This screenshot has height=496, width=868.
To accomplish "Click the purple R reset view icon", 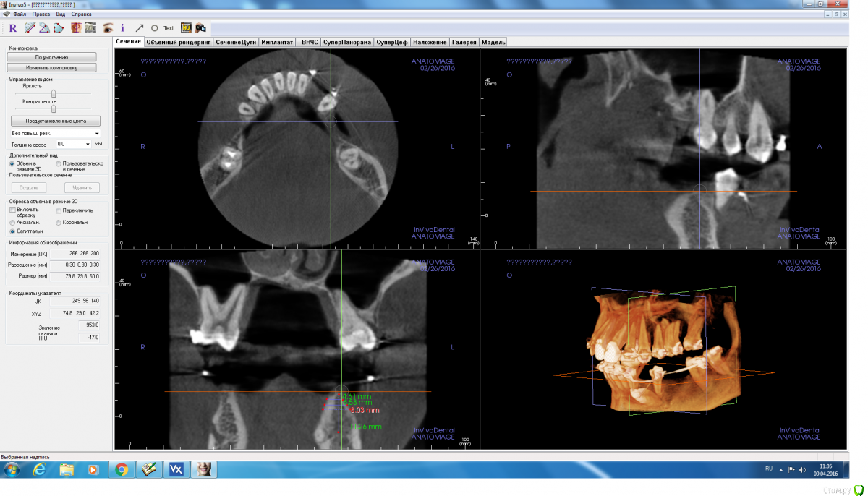I will pyautogui.click(x=12, y=28).
